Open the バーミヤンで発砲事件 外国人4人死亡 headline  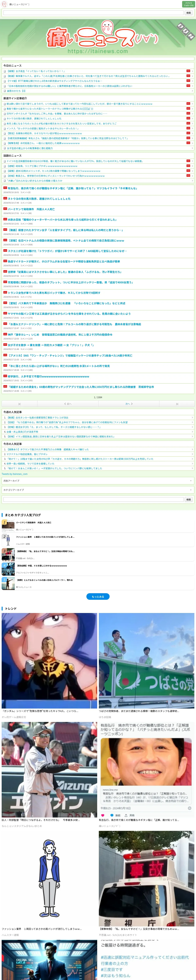[x=31, y=209]
